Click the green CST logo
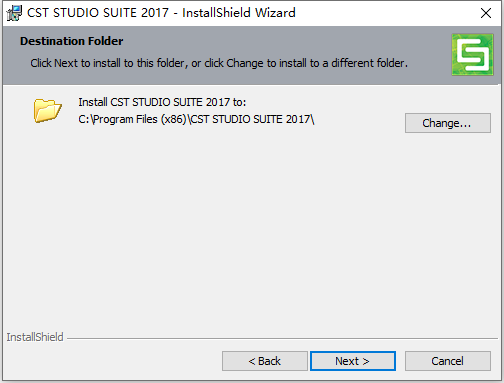504x383 pixels. point(472,54)
